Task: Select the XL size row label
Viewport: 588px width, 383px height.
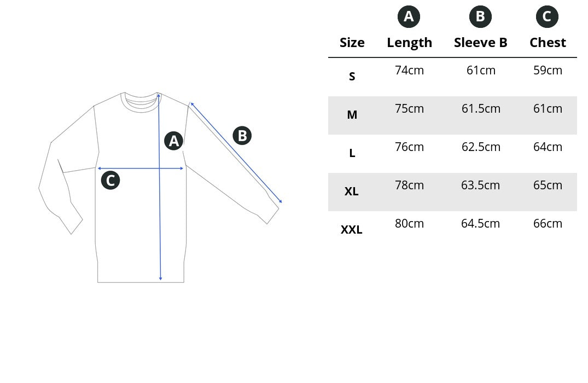Action: click(352, 191)
